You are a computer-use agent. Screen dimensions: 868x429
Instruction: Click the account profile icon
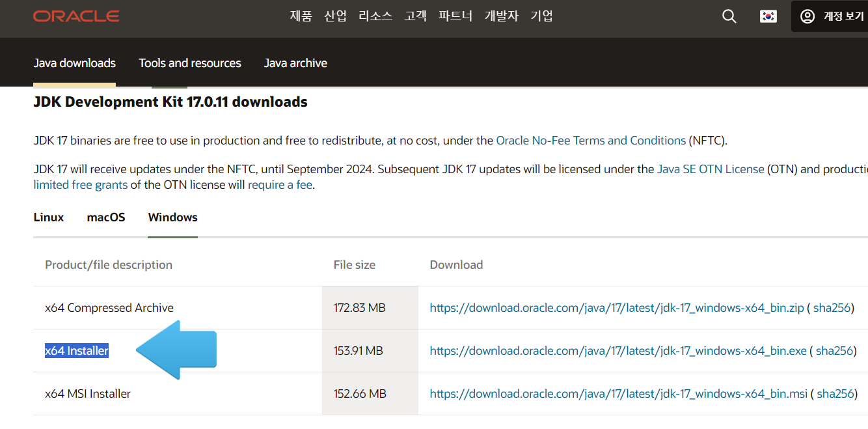tap(807, 16)
